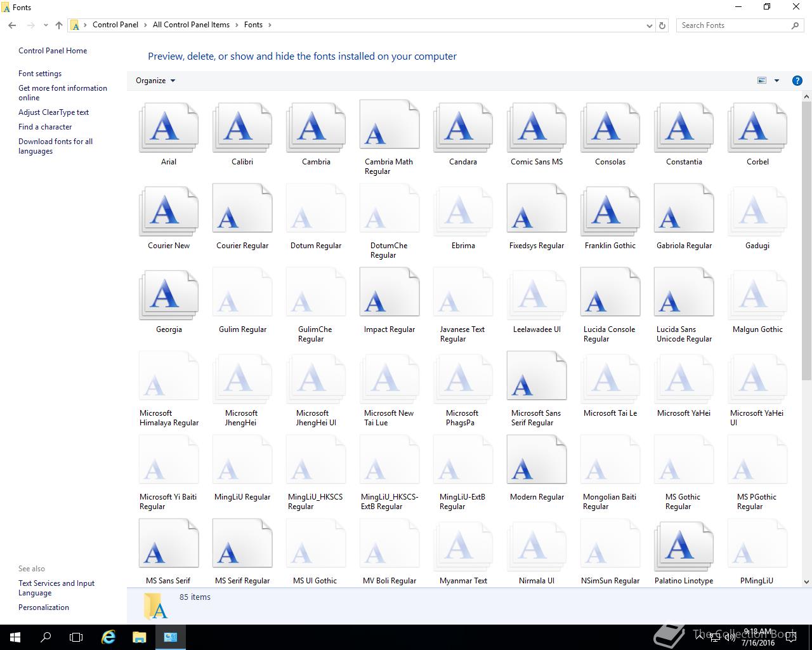Screen dimensions: 812x650
Task: Select the Arial font icon
Action: coord(169,128)
